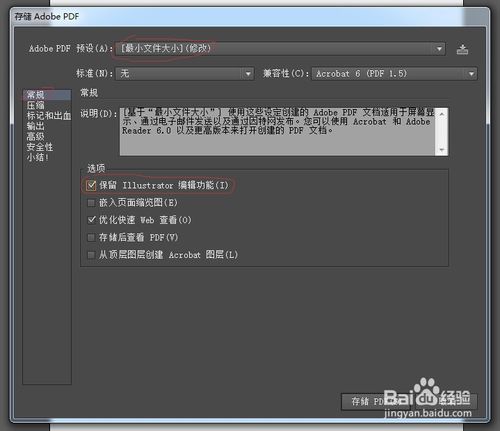Screen dimensions: 500x431
Task: Click inside the 说明 description text area
Action: (277, 131)
